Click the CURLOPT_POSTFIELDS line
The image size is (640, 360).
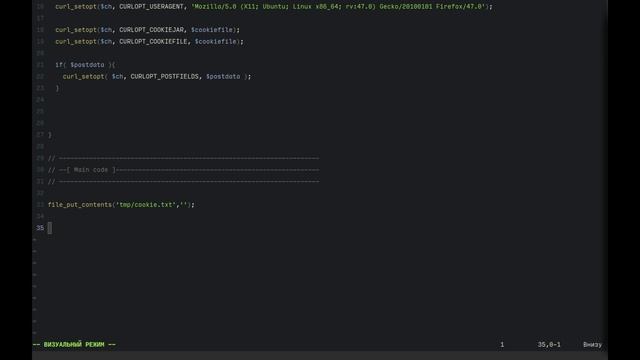pyautogui.click(x=157, y=77)
